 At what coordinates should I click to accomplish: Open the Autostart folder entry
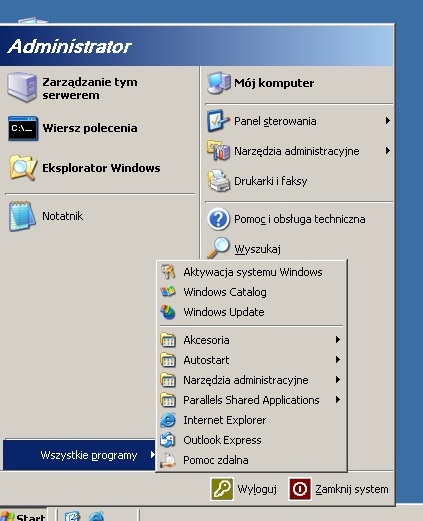[252, 360]
